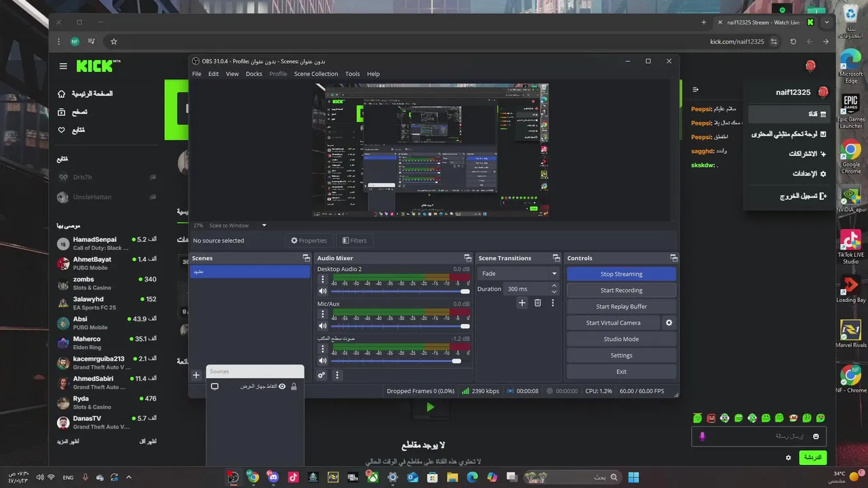Decrease transition Duration with down arrow
868x488 pixels.
[x=554, y=292]
